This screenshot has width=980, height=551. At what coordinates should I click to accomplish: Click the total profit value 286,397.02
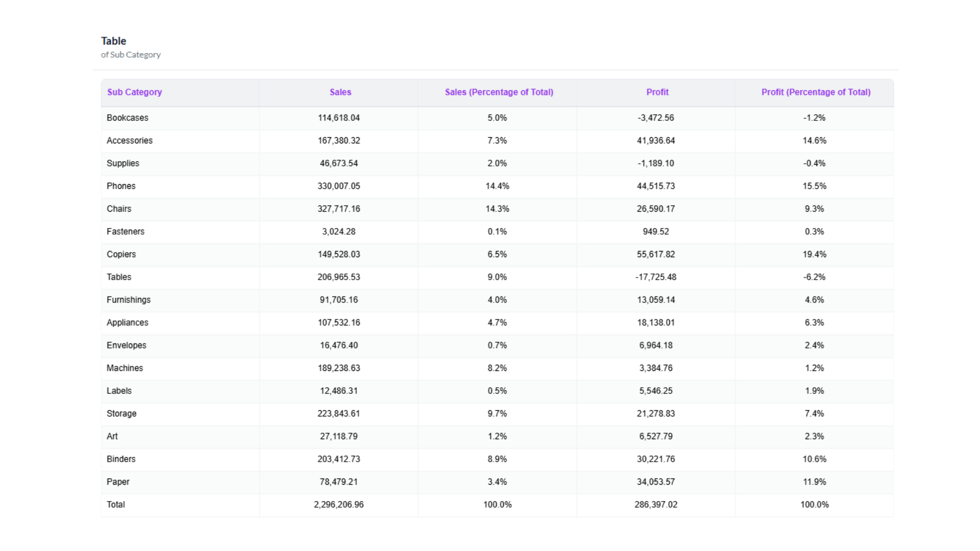656,505
